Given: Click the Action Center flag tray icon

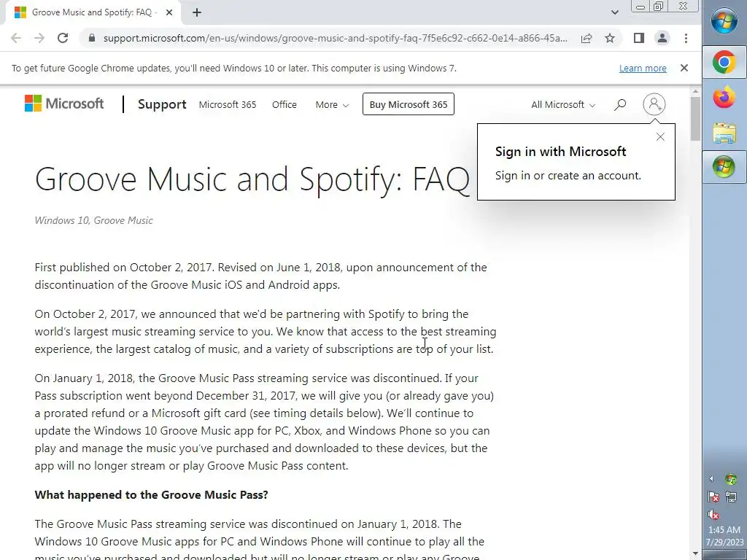Looking at the screenshot, I should 713,497.
